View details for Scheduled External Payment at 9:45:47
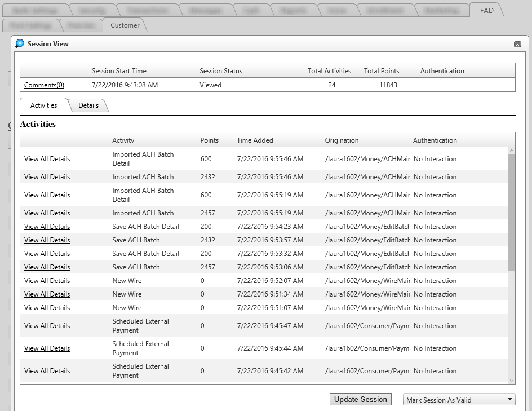The width and height of the screenshot is (532, 411). [47, 326]
